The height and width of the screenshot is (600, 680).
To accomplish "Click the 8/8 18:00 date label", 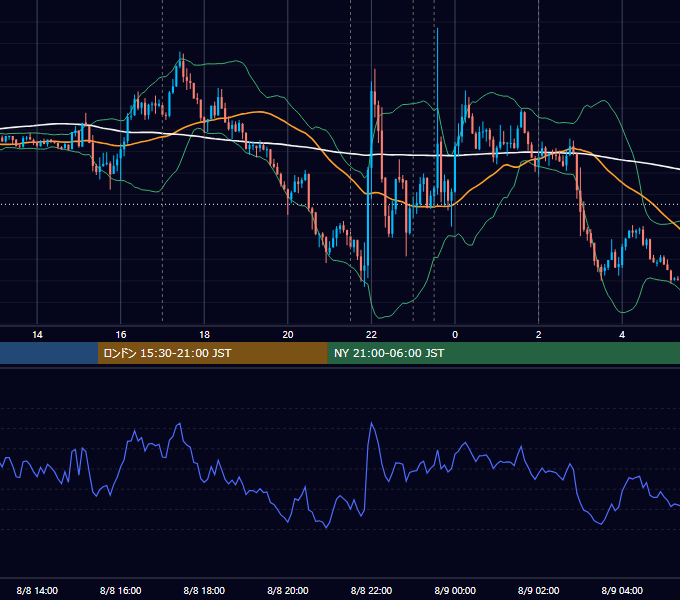I will pyautogui.click(x=204, y=590).
